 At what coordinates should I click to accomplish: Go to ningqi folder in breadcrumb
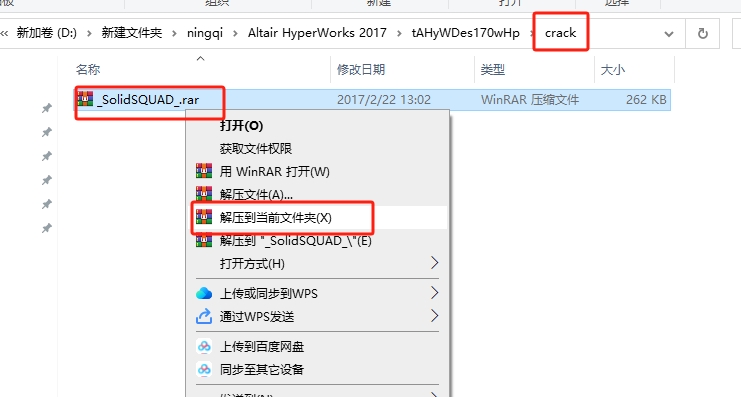coord(205,33)
